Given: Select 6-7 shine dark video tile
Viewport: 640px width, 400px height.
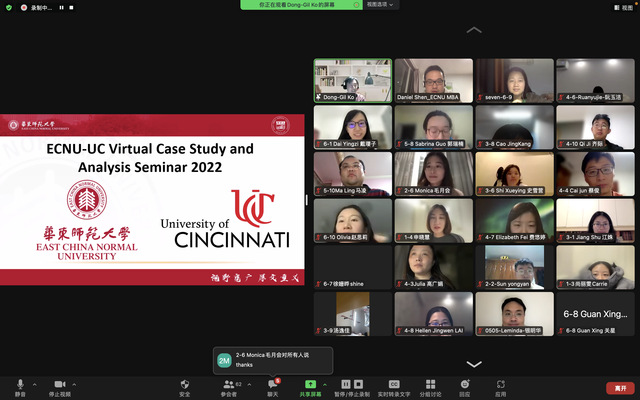Looking at the screenshot, I should coord(353,267).
